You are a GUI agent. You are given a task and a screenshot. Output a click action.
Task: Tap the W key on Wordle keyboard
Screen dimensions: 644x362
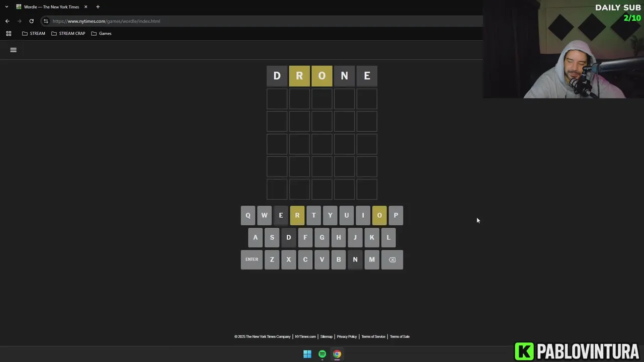click(264, 215)
